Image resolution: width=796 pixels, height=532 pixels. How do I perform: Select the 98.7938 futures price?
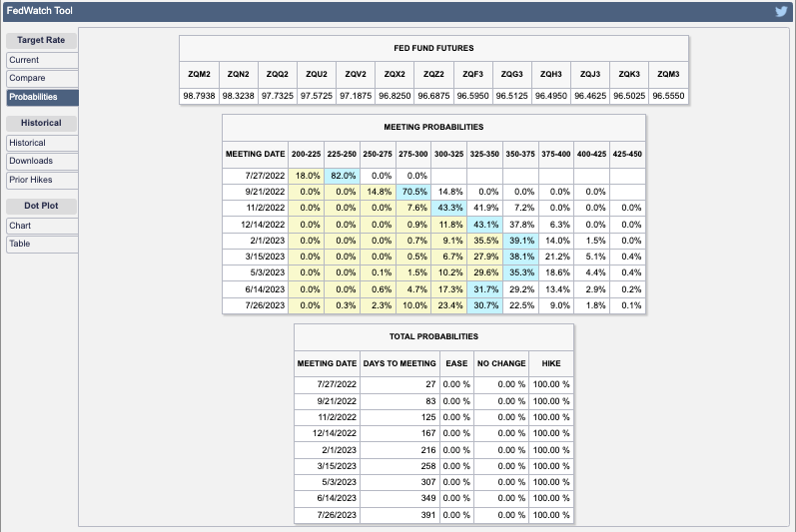coord(199,96)
